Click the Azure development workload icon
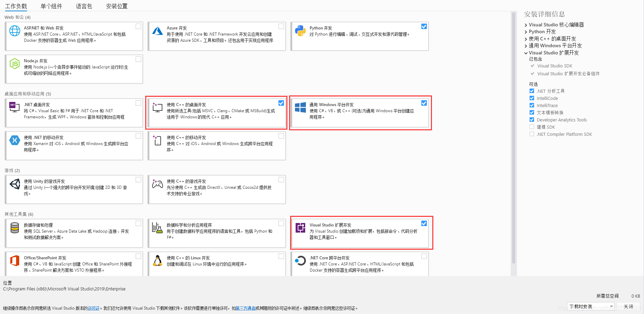644x314 pixels. pyautogui.click(x=158, y=31)
